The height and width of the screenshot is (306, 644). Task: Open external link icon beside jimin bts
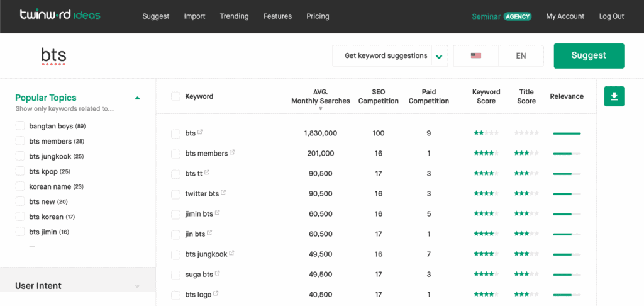[217, 213]
